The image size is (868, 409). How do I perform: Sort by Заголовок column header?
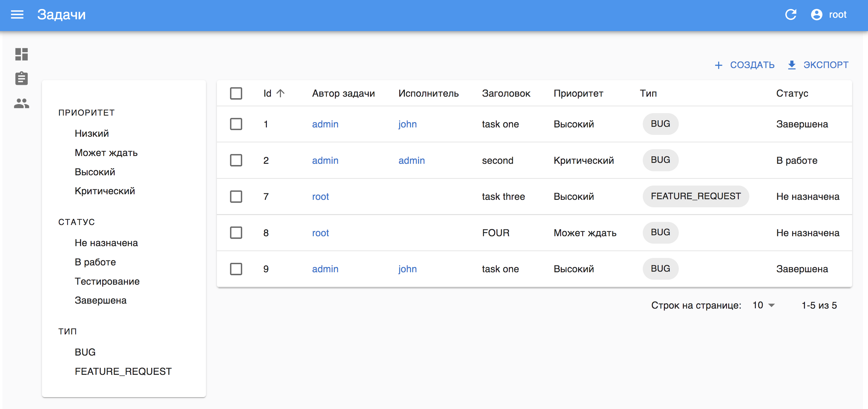506,94
